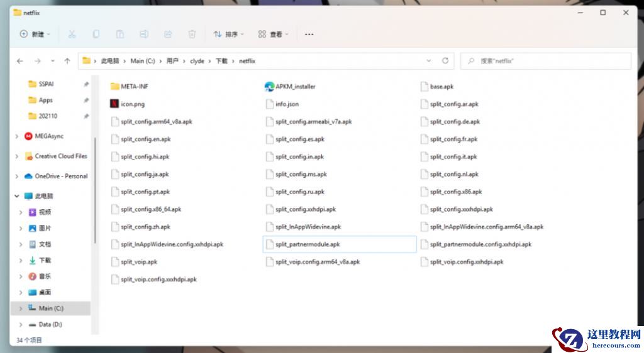
Task: Open the APKM_installer application
Action: [x=290, y=87]
